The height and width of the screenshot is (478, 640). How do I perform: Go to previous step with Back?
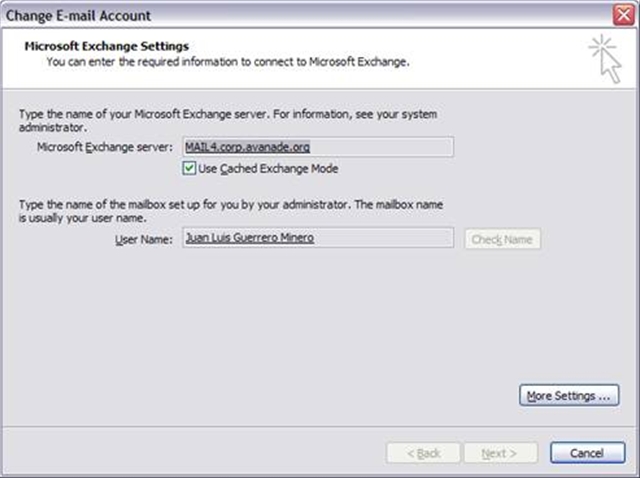pyautogui.click(x=423, y=453)
